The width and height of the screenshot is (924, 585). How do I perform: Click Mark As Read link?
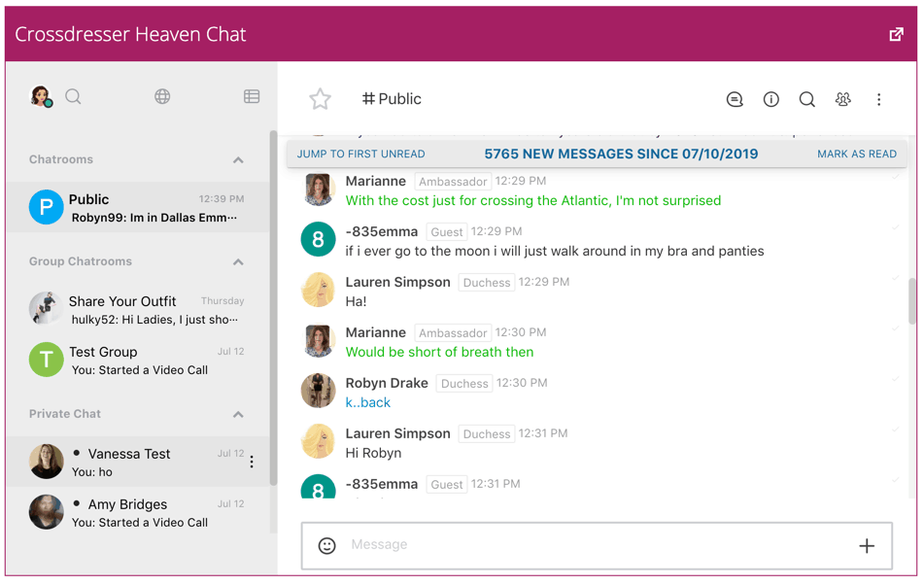[x=857, y=154]
